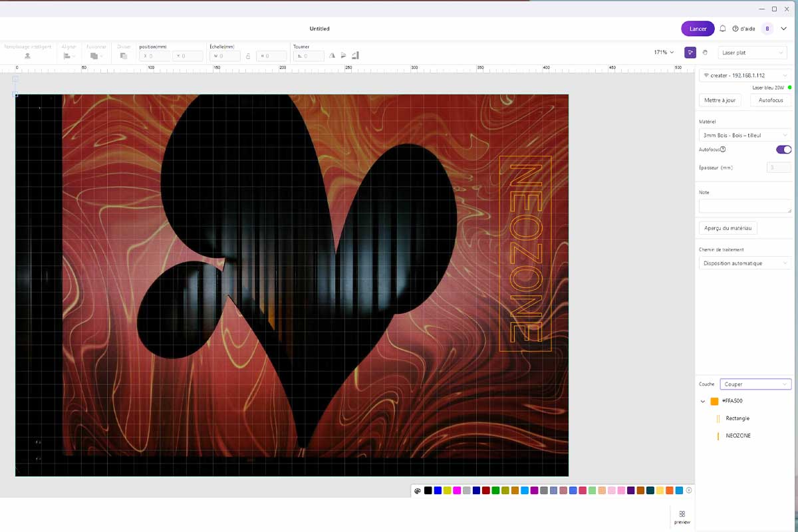Image resolution: width=798 pixels, height=532 pixels.
Task: Click the Échelle H height field
Action: tap(272, 57)
